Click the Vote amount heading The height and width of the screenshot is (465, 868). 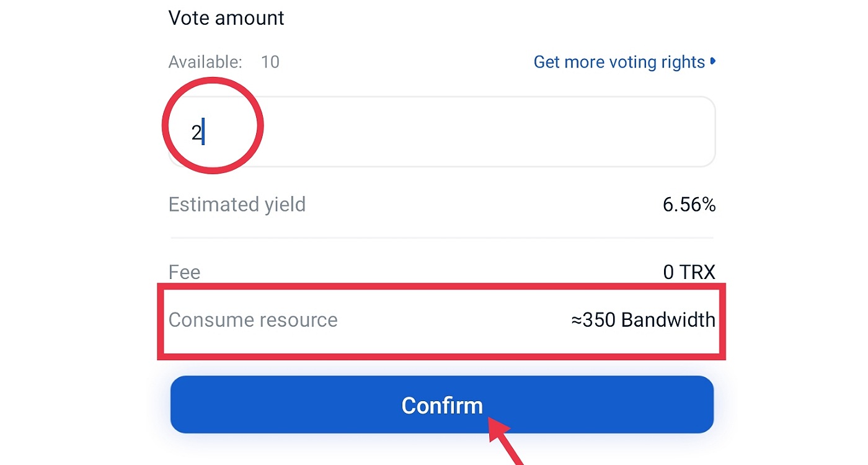click(226, 18)
